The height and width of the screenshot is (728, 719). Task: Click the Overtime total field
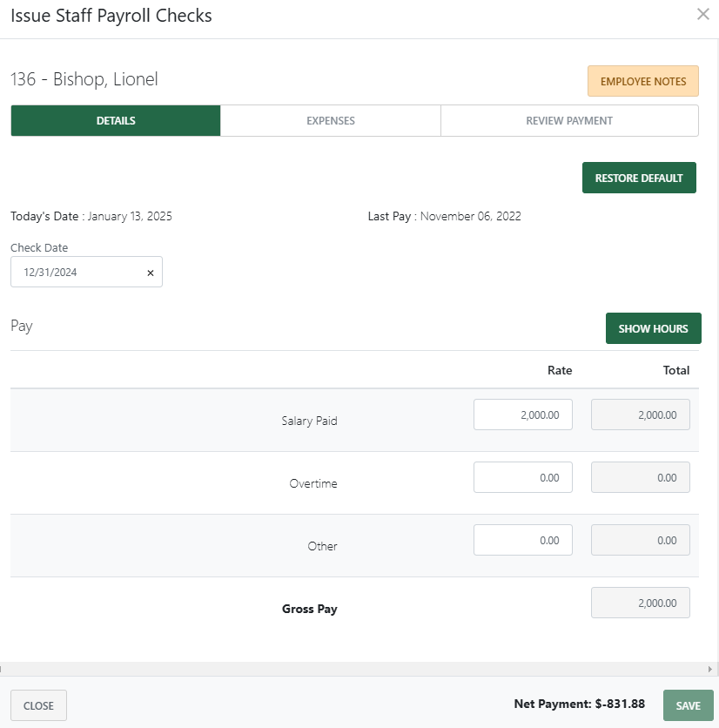pos(640,478)
